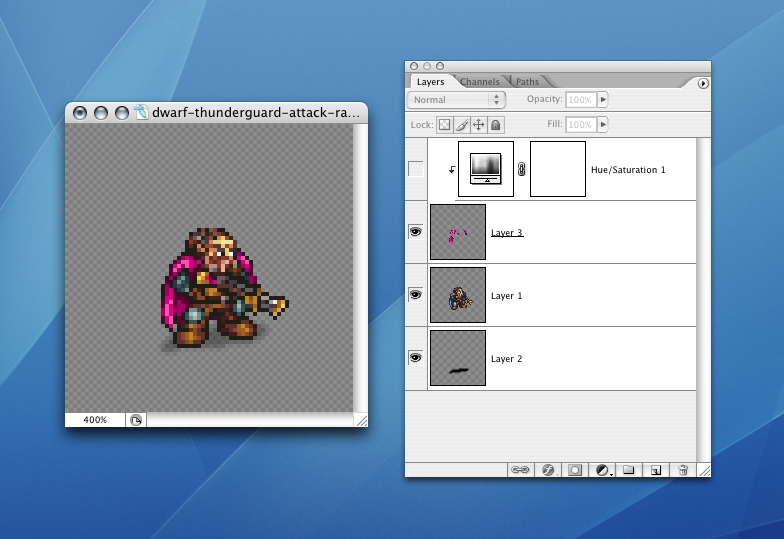
Task: Click the clipping arrow on Hue/Saturation 1
Action: click(452, 170)
